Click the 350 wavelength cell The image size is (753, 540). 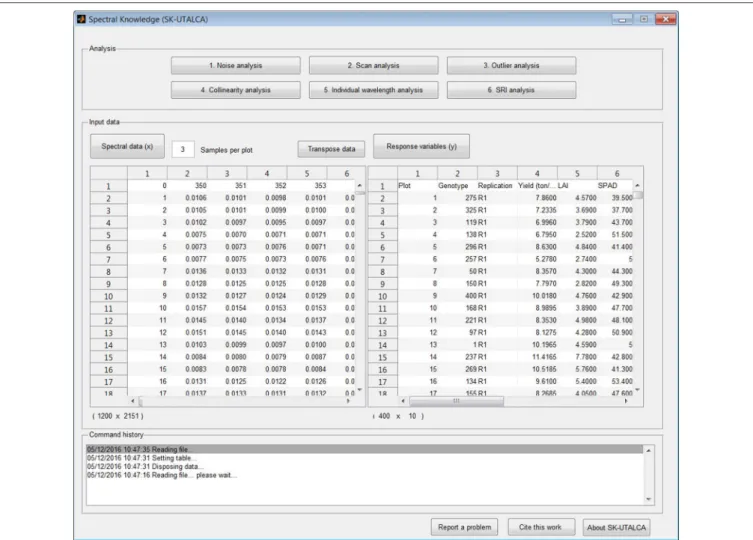pyautogui.click(x=187, y=185)
